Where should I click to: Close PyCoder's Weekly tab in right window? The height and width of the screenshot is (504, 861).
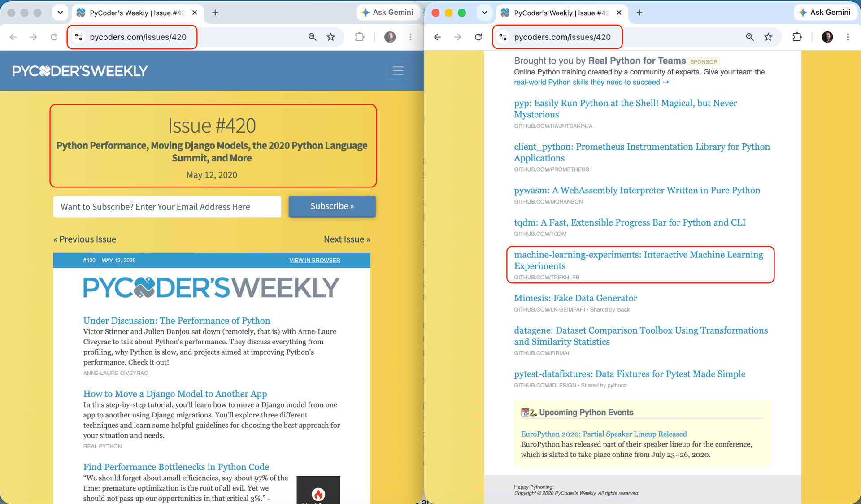tap(619, 13)
